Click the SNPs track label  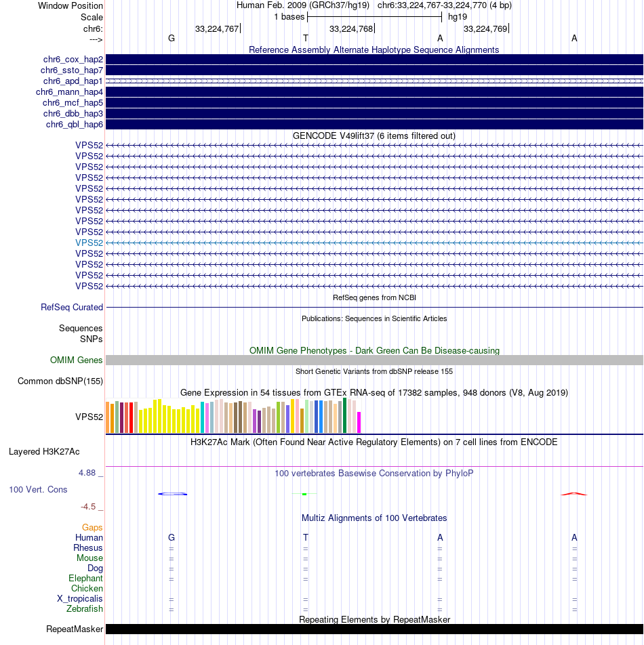91,339
